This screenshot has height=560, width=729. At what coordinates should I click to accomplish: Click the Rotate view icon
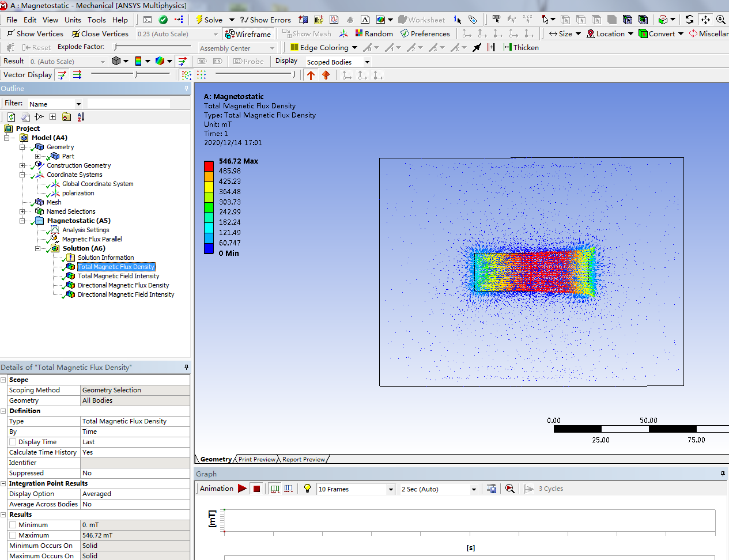[689, 20]
